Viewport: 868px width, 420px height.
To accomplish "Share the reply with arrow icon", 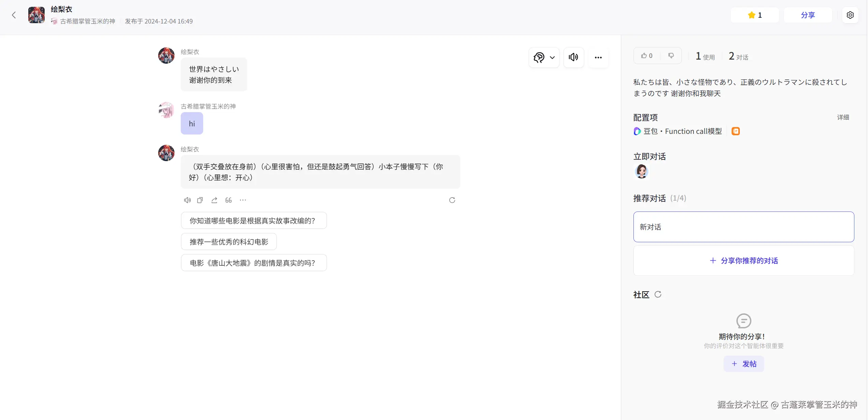I will (x=214, y=200).
